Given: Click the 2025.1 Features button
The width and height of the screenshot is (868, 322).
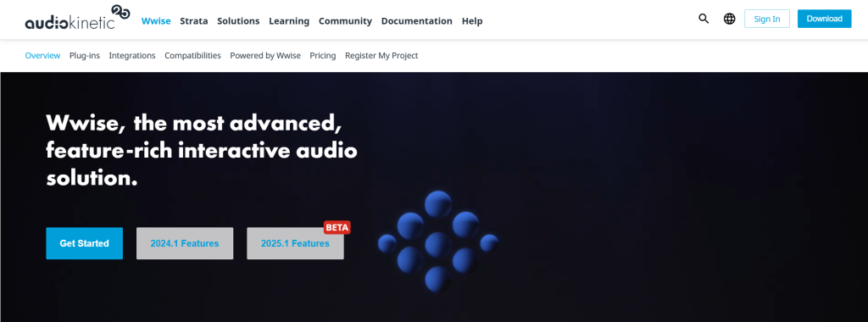Looking at the screenshot, I should point(295,243).
